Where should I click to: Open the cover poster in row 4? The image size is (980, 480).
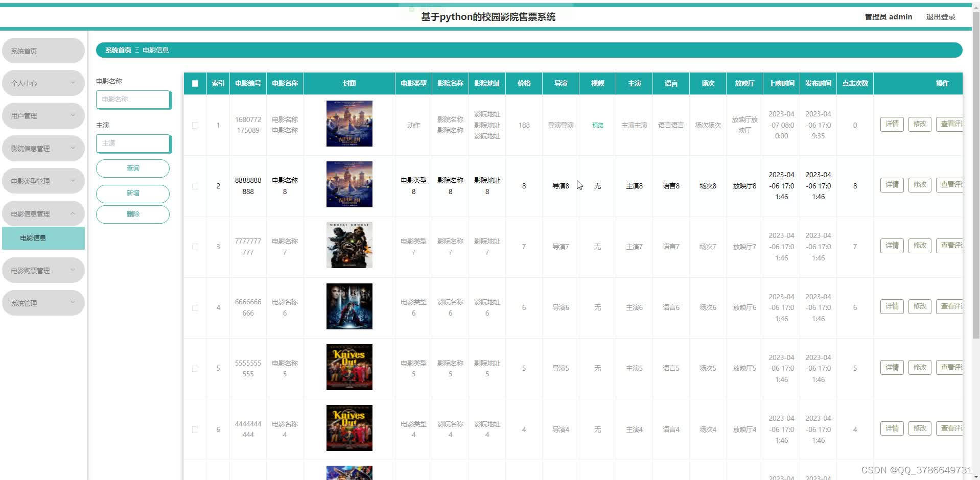point(349,306)
